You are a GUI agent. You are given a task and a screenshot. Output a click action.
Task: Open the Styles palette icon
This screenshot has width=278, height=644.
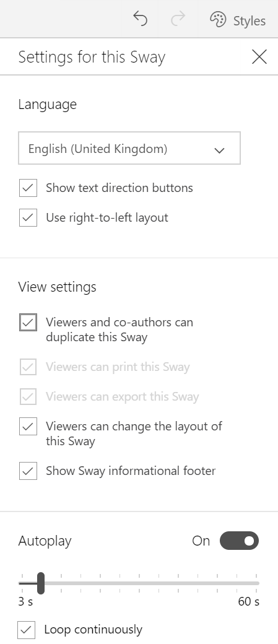point(218,20)
